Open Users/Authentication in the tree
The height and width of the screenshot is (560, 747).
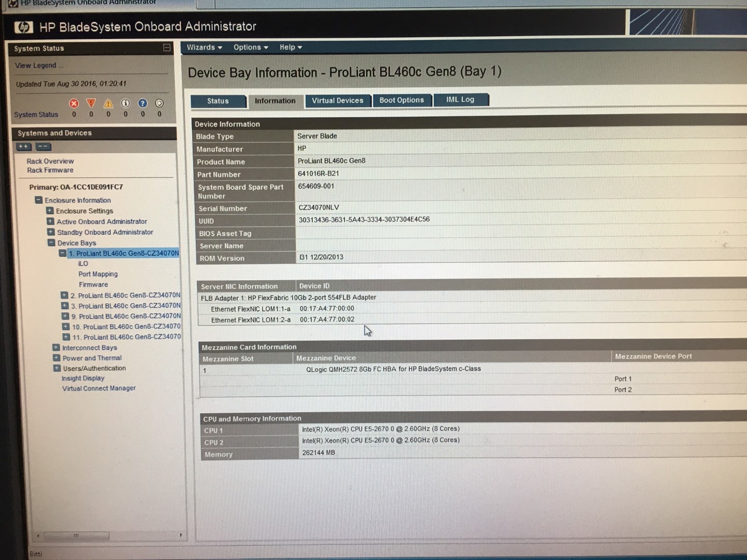94,368
